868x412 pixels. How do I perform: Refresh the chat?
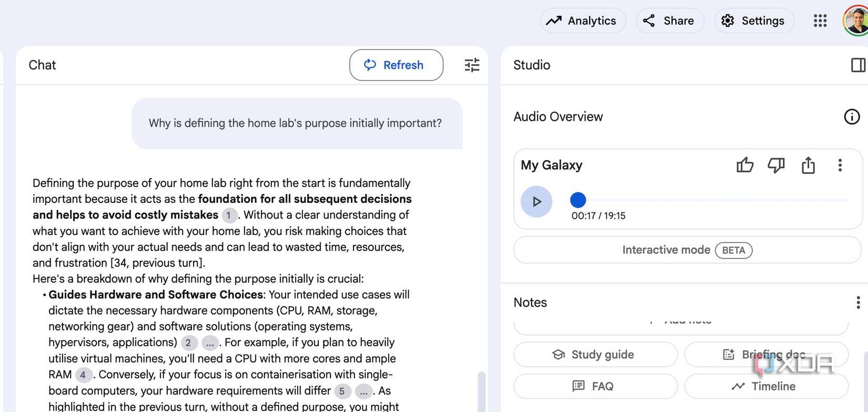[396, 65]
